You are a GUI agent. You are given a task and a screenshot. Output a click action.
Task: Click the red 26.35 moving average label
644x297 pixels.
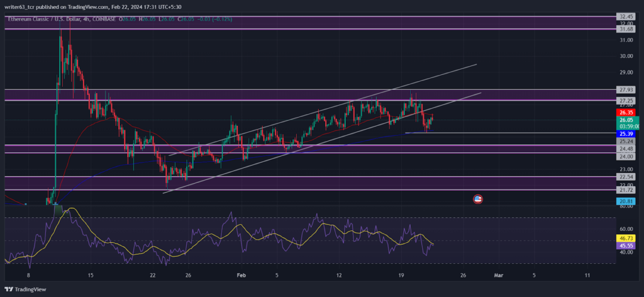tap(626, 112)
